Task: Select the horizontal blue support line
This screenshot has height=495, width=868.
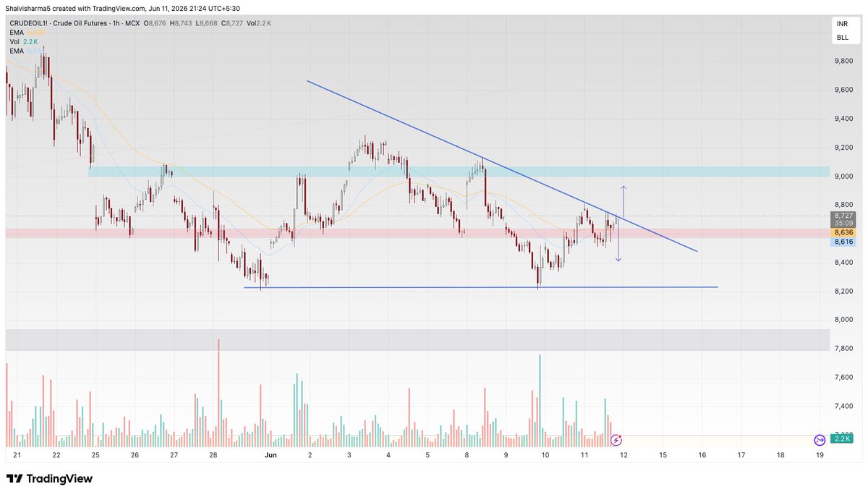Action: coord(481,288)
